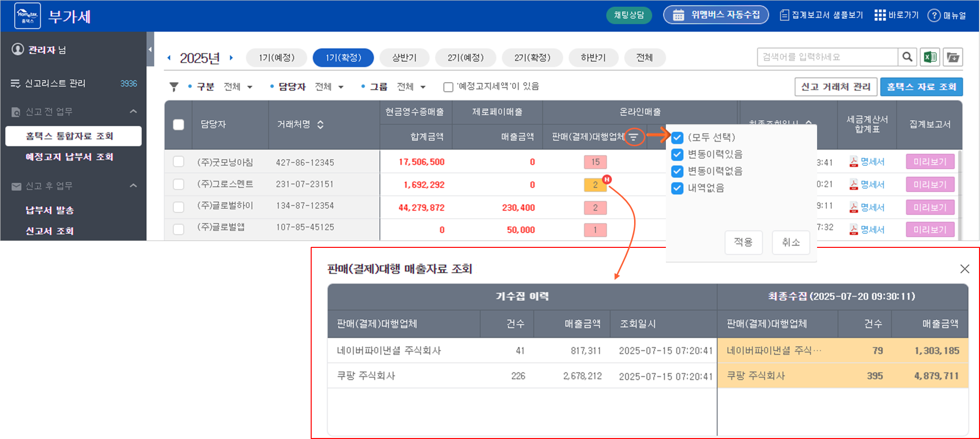
Task: Open 명세서 PDF icon for (주)글로벌하이
Action: click(x=853, y=207)
